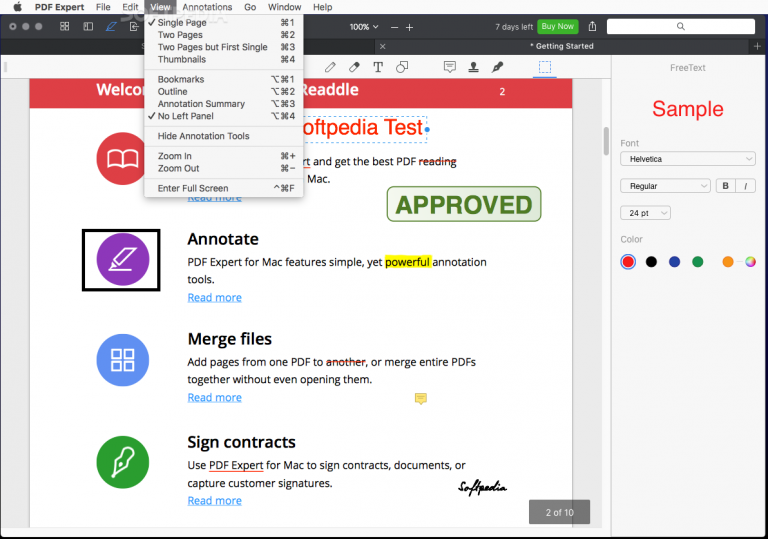Screen dimensions: 768x539
Task: Select Thumbnails in View menu
Action: [x=224, y=59]
